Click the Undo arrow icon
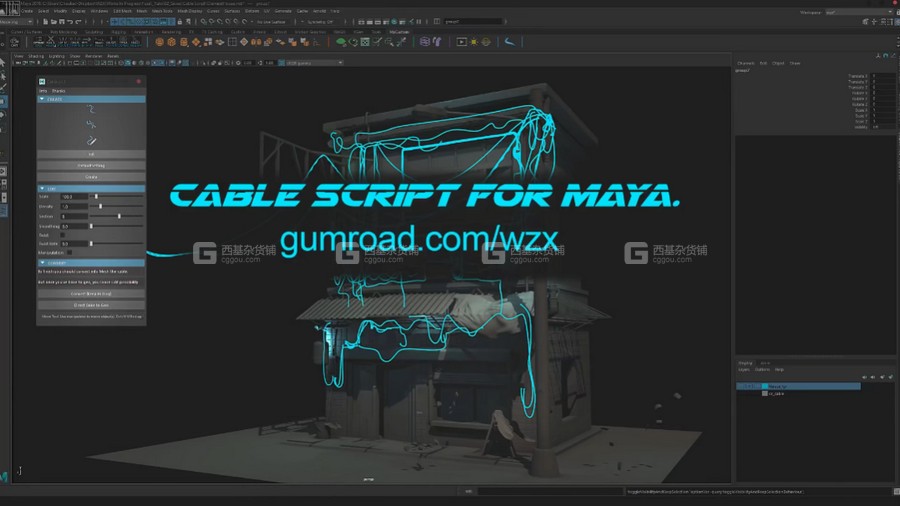Viewport: 900px width, 506px height. click(x=70, y=22)
